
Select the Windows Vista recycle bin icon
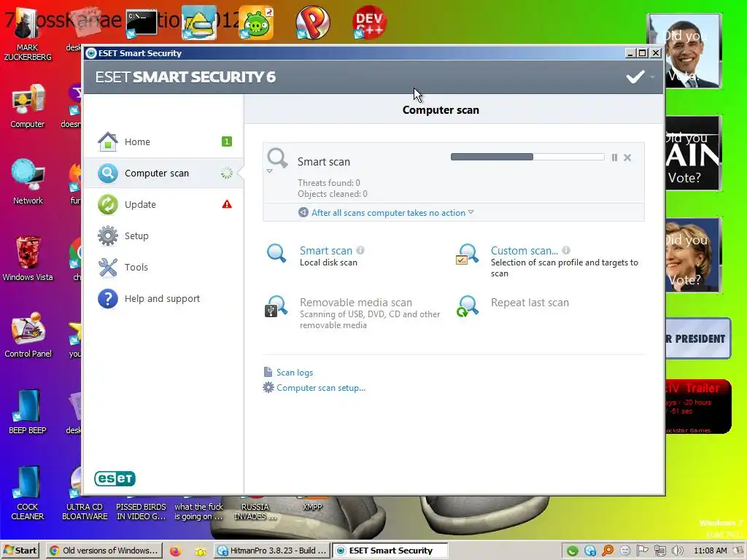28,259
